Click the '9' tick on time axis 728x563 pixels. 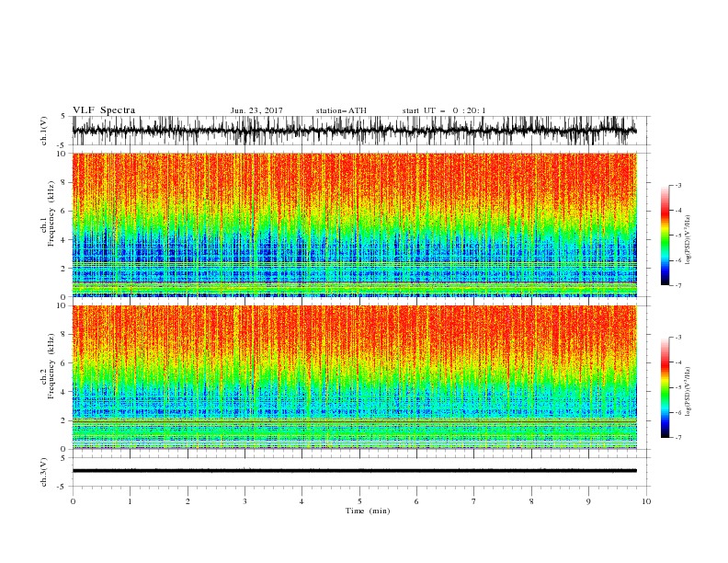coord(588,501)
